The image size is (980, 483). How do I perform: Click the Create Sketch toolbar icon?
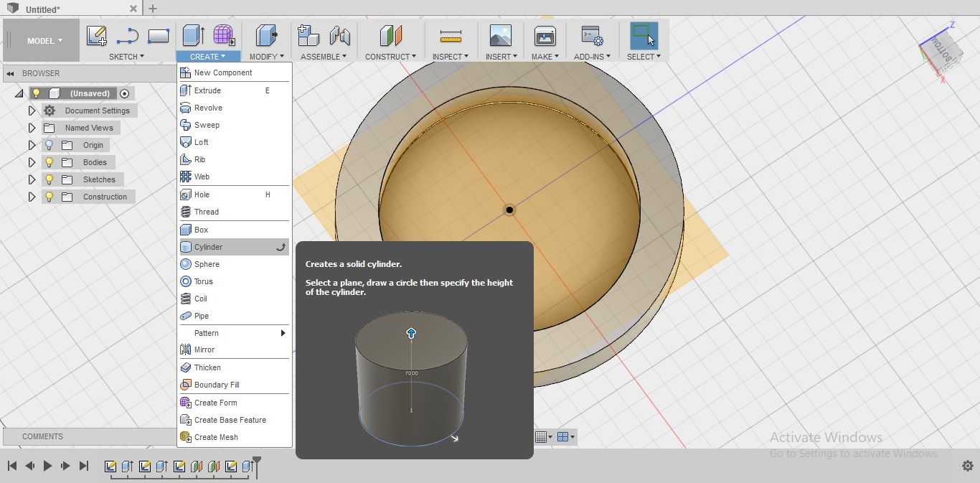96,36
